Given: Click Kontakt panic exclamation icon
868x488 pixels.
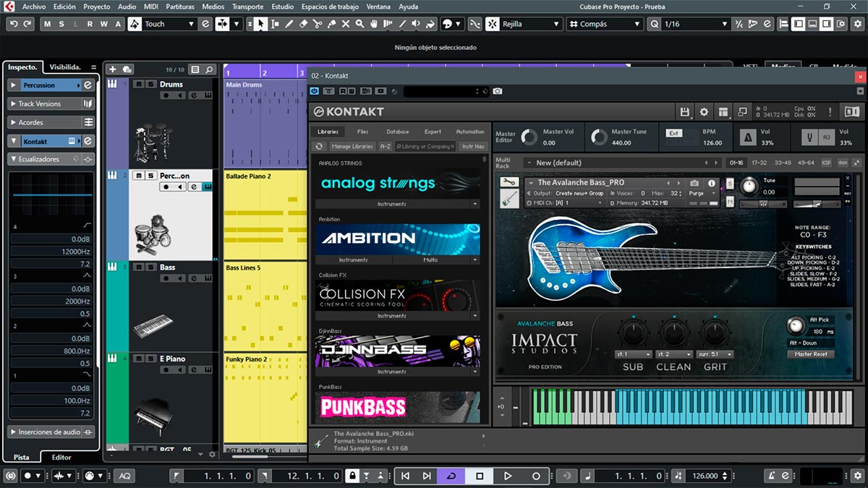Looking at the screenshot, I should coord(830,112).
